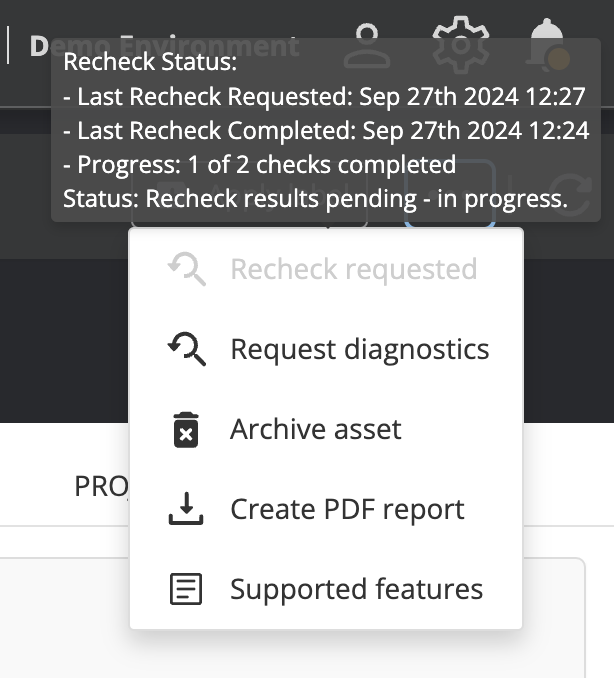The height and width of the screenshot is (678, 614).
Task: Click the Progress line in tooltip
Action: tap(260, 165)
